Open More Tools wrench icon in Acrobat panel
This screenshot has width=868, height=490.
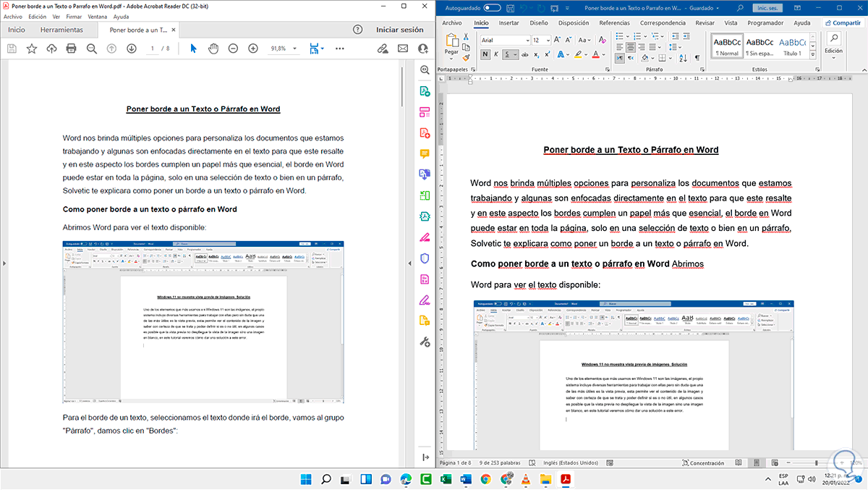pos(425,342)
